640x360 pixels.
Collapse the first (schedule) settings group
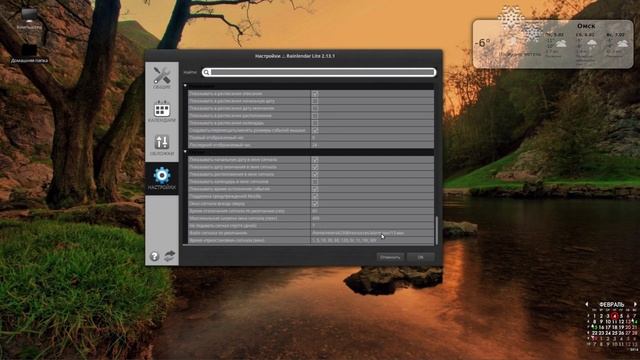[x=185, y=86]
